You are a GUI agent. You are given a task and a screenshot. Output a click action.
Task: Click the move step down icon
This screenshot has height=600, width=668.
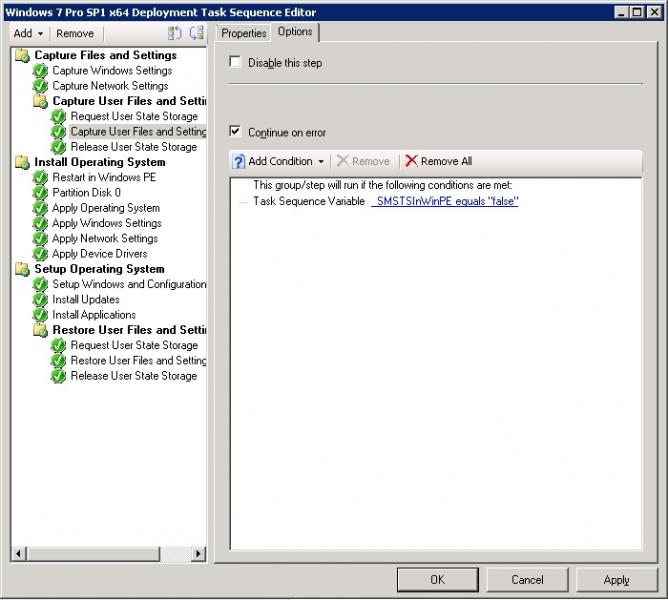click(x=196, y=33)
